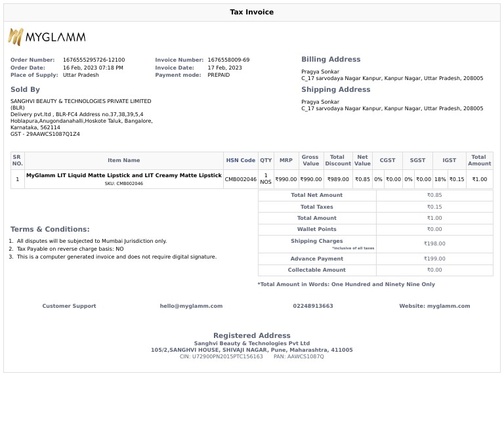The height and width of the screenshot is (441, 504).
Task: Click the QTY column header
Action: click(266, 160)
